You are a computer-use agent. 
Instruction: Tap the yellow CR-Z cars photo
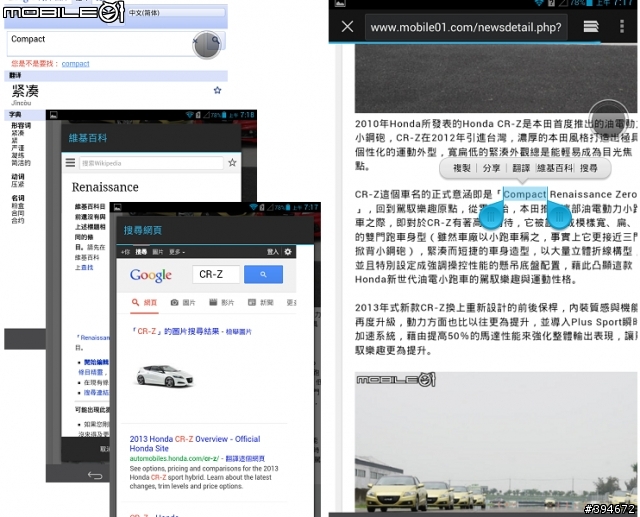pos(495,441)
